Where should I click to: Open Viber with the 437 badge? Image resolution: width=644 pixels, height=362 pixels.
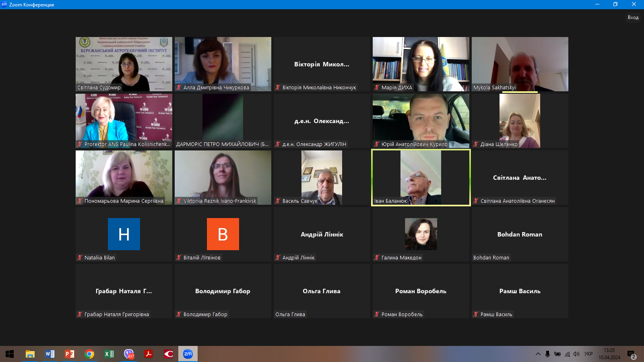click(129, 354)
